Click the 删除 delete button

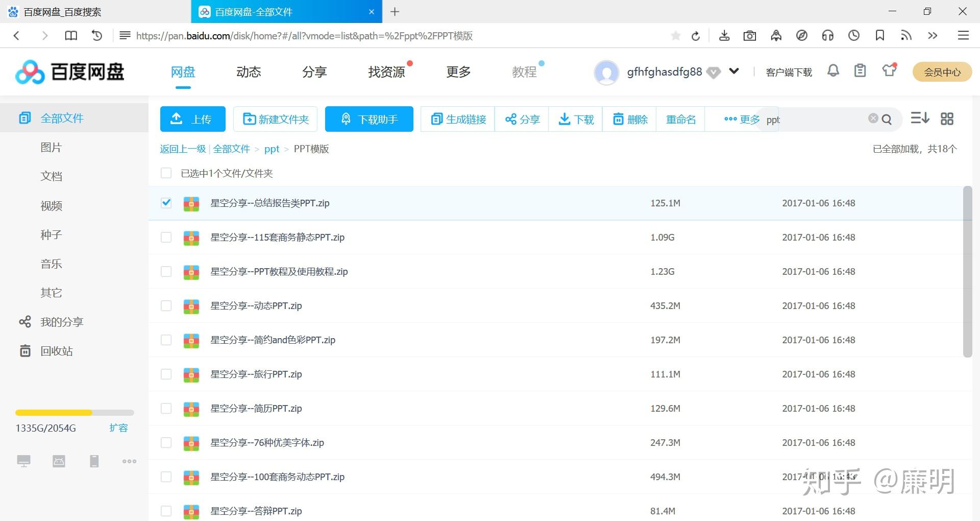[629, 119]
